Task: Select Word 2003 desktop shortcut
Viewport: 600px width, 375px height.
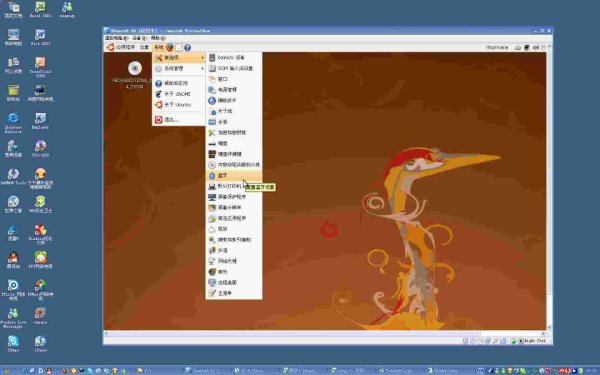Action: click(x=40, y=38)
